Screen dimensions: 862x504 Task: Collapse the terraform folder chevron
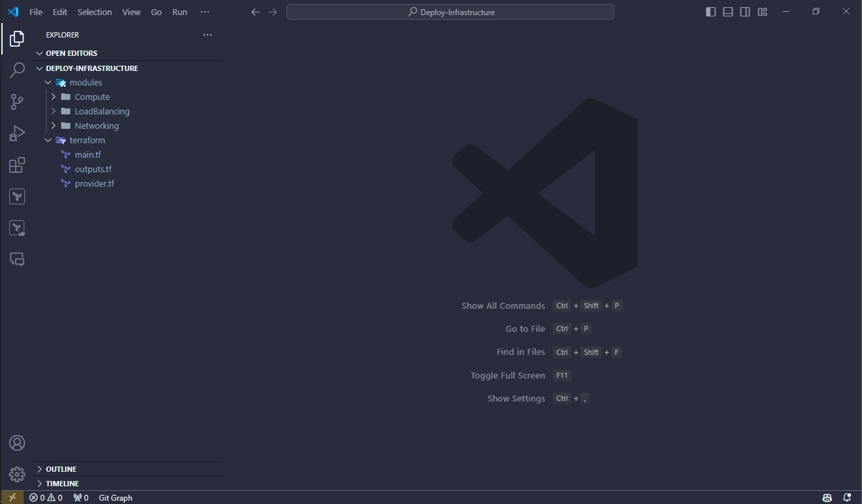(48, 140)
